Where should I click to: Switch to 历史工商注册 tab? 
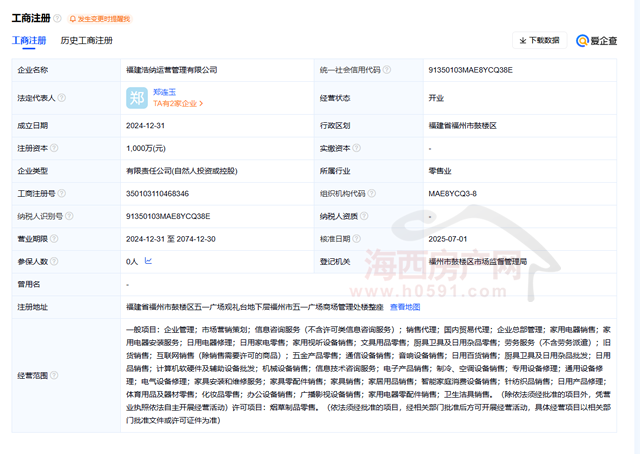86,41
